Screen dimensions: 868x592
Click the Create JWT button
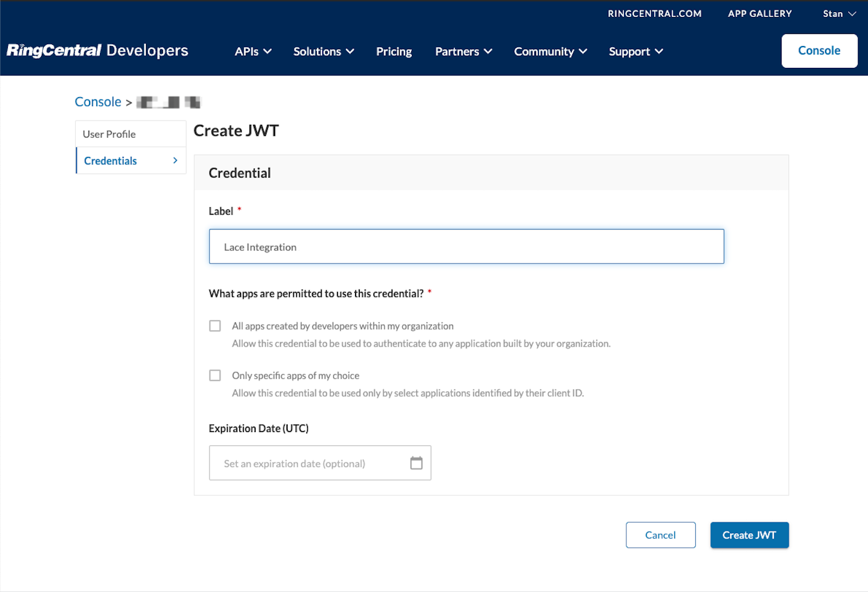[750, 535]
